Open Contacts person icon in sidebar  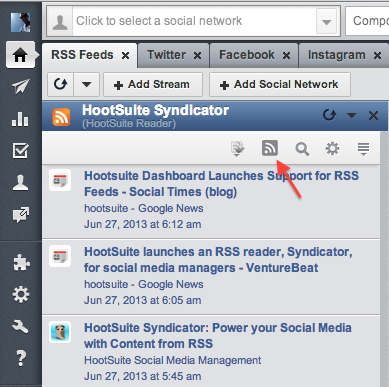coord(20,183)
